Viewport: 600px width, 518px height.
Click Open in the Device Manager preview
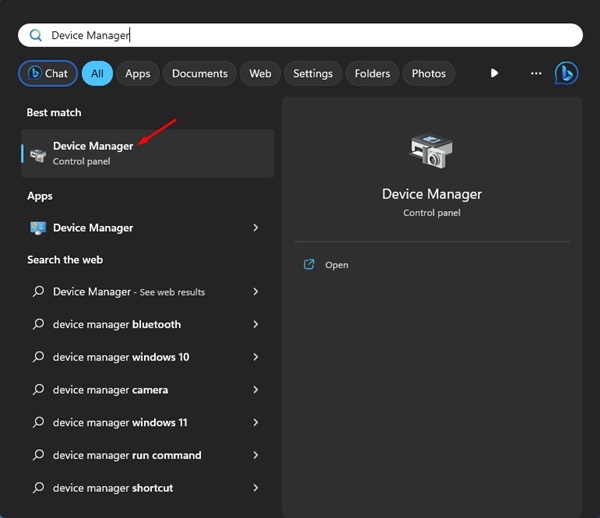tap(336, 265)
